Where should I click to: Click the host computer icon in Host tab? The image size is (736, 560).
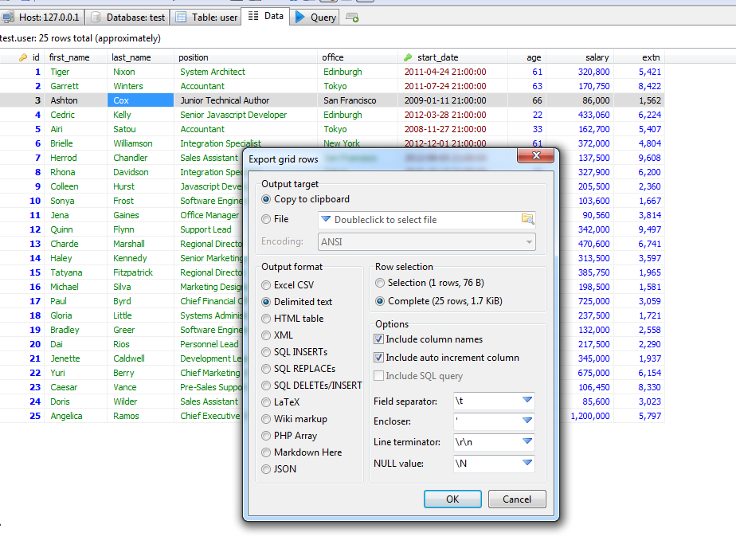[8, 18]
